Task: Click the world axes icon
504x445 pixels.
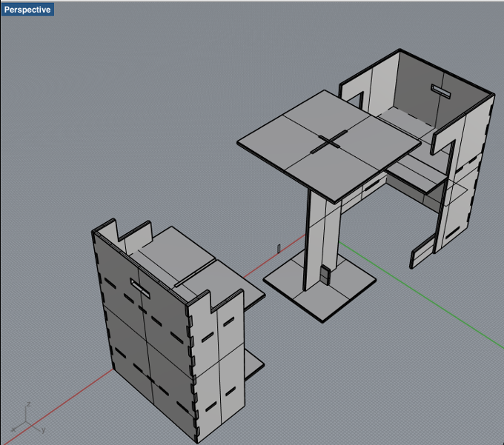Action: point(28,418)
